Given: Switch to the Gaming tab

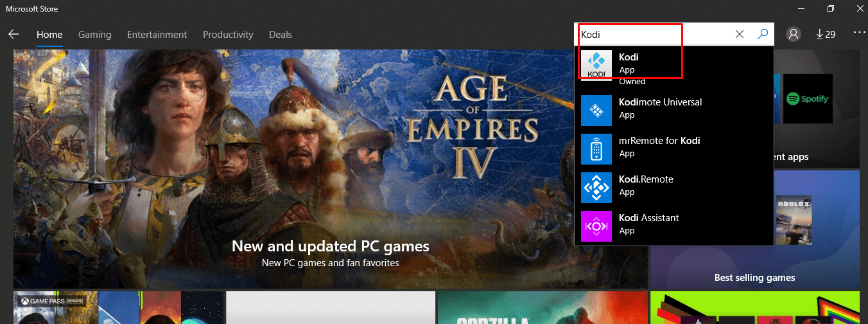Looking at the screenshot, I should (x=94, y=35).
